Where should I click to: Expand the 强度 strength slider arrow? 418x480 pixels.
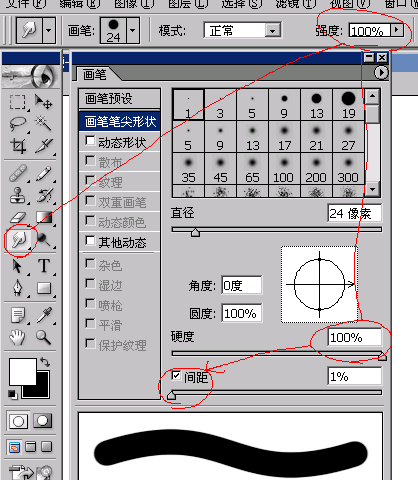click(396, 30)
